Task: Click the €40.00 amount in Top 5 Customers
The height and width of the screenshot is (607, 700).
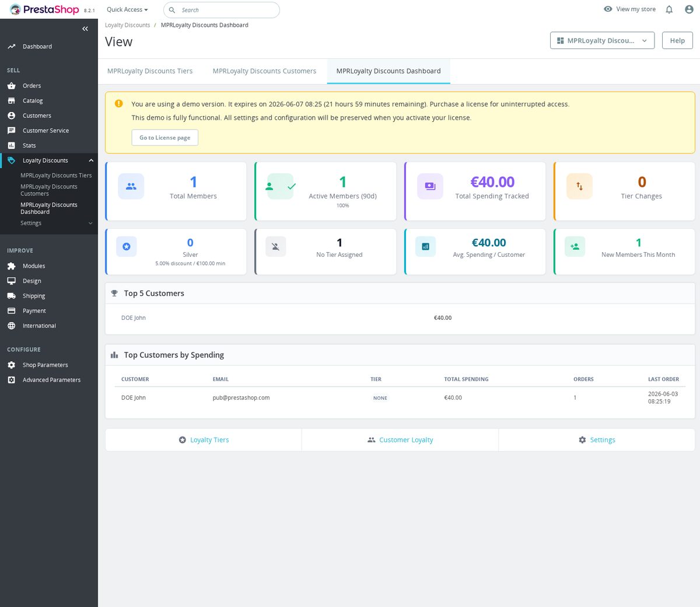Action: coord(443,318)
